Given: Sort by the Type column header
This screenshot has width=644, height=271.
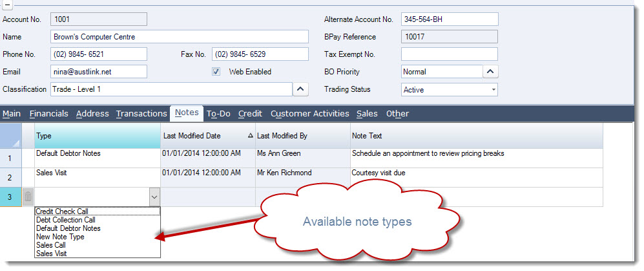Looking at the screenshot, I should click(x=98, y=136).
